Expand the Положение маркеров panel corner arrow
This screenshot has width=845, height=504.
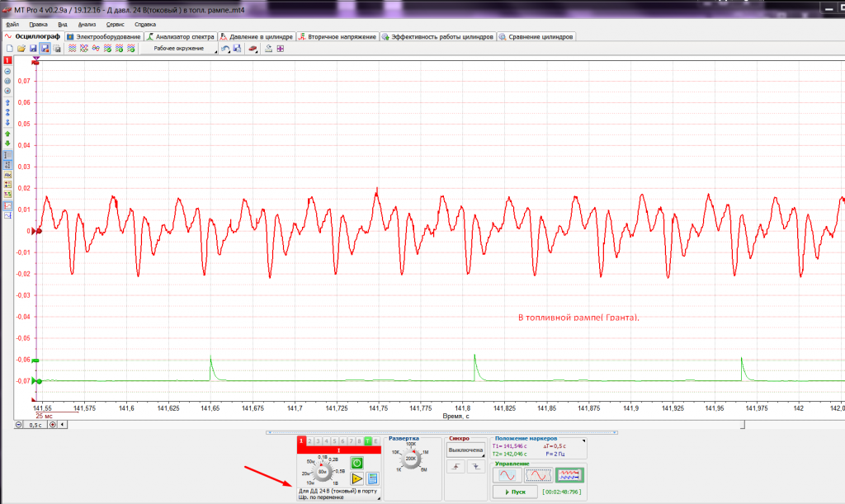pos(583,440)
